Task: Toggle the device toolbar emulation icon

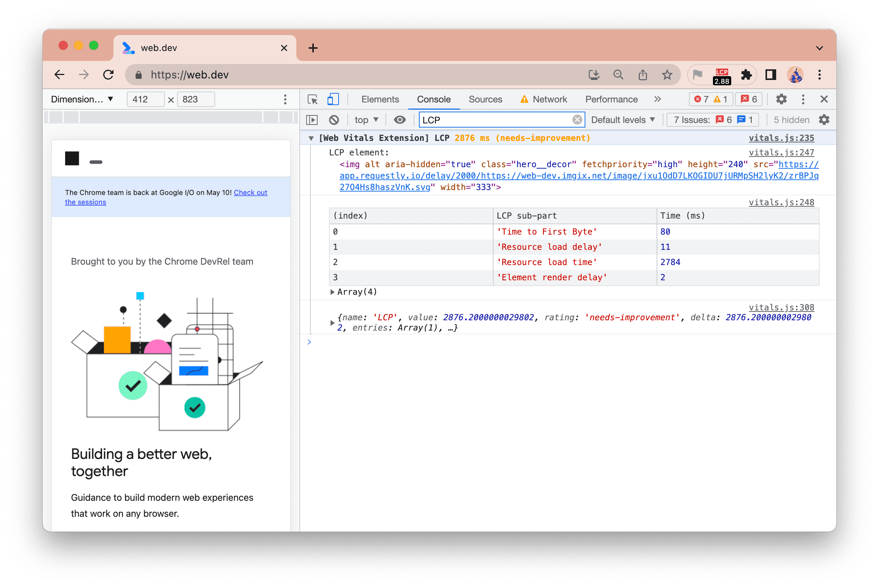Action: tap(333, 99)
